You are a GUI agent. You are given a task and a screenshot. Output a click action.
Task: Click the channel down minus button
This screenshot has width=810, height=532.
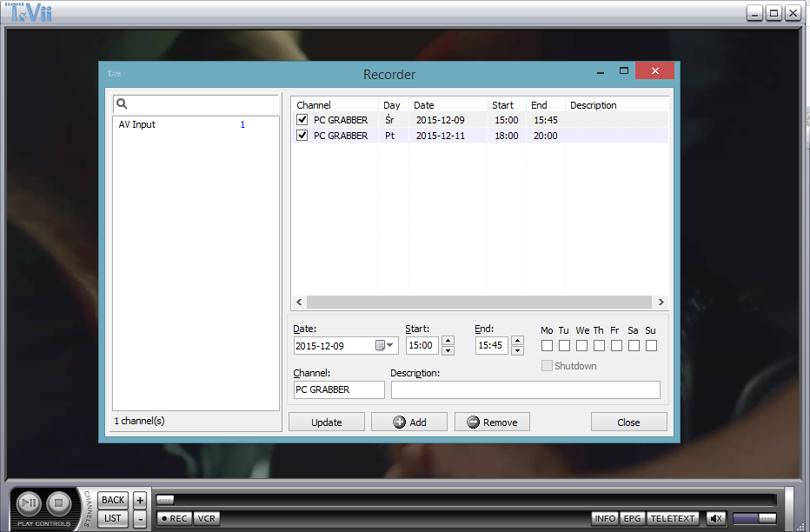pos(139,518)
